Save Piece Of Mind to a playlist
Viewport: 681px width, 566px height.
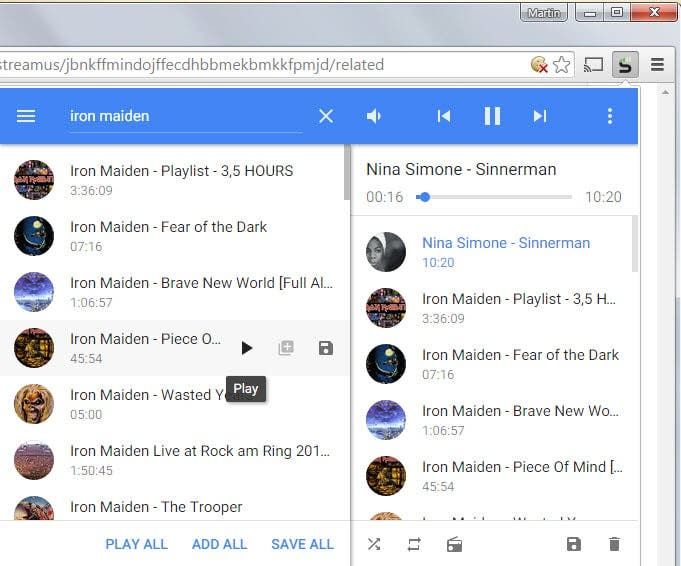[x=326, y=348]
